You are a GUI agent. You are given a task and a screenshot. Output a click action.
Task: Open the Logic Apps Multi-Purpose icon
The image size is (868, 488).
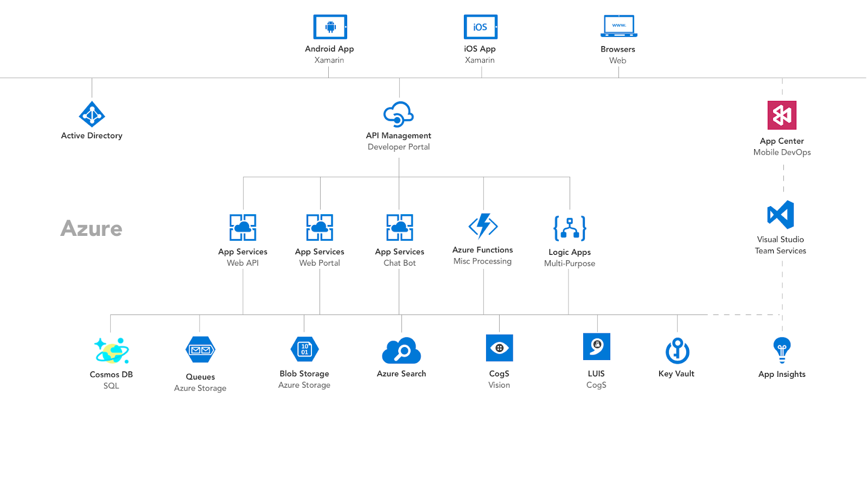tap(569, 228)
